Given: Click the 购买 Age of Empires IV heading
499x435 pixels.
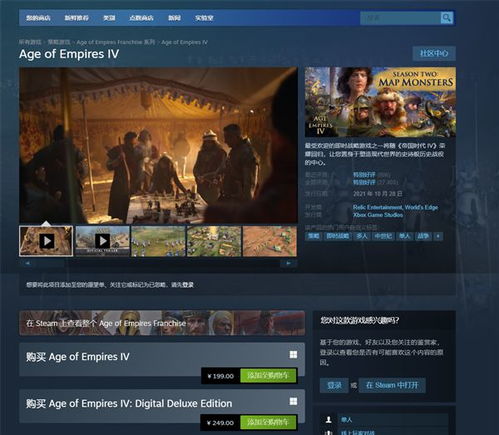Looking at the screenshot, I should (x=78, y=357).
